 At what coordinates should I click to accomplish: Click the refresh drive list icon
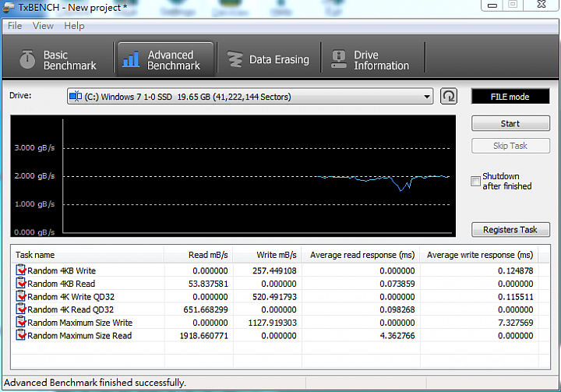[449, 97]
